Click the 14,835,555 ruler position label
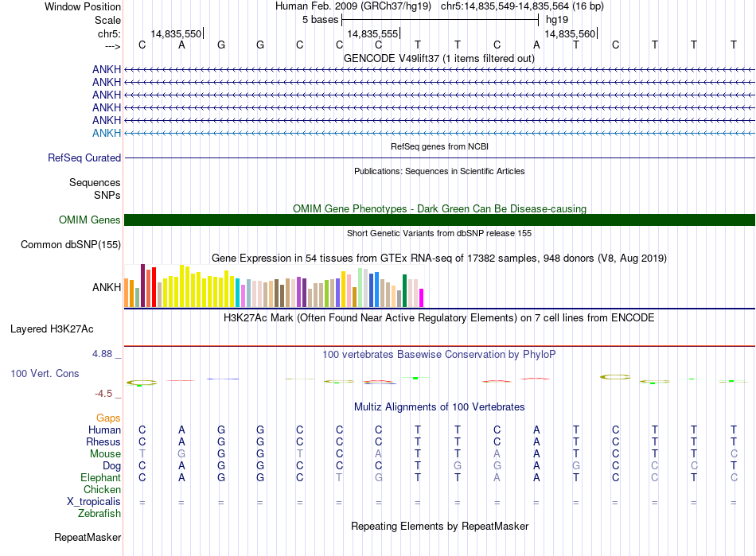This screenshot has height=556, width=756. coord(373,34)
